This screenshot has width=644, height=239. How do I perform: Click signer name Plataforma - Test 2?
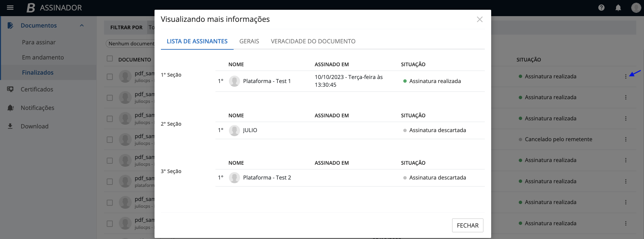point(267,178)
